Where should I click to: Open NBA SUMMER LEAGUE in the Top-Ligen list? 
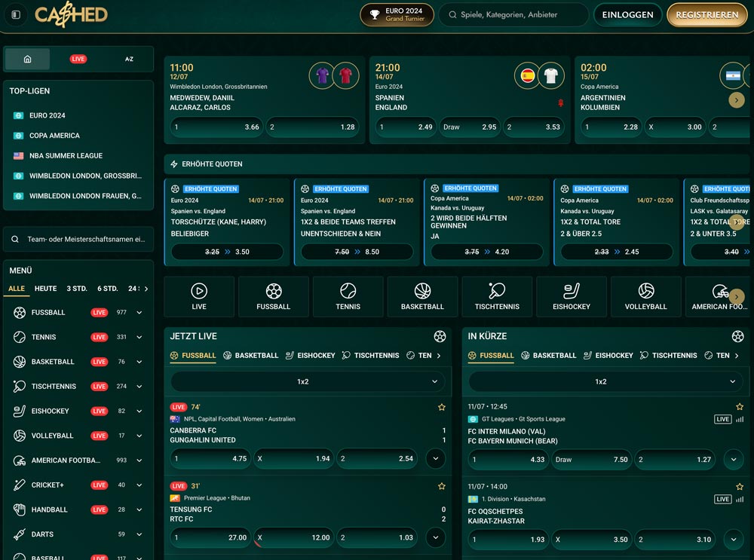tap(66, 156)
